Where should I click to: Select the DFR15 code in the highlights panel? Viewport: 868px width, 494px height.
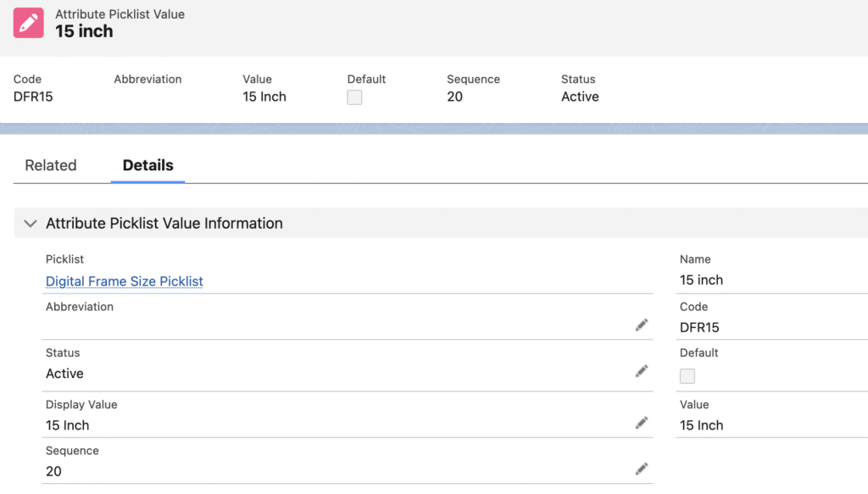(x=33, y=97)
